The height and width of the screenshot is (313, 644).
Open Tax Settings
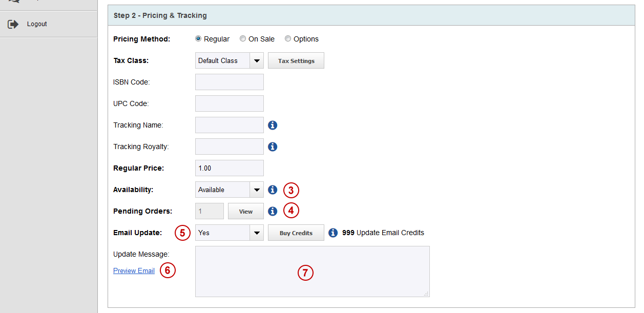296,60
